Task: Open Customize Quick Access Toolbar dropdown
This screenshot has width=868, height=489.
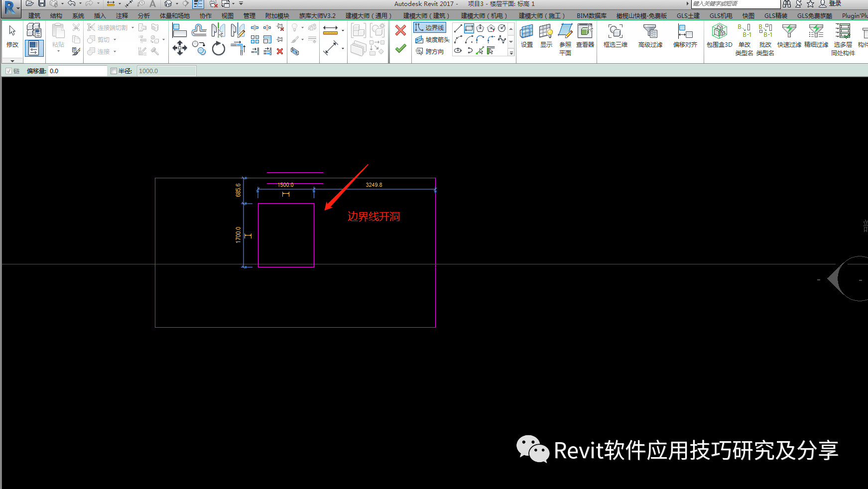Action: tap(241, 3)
